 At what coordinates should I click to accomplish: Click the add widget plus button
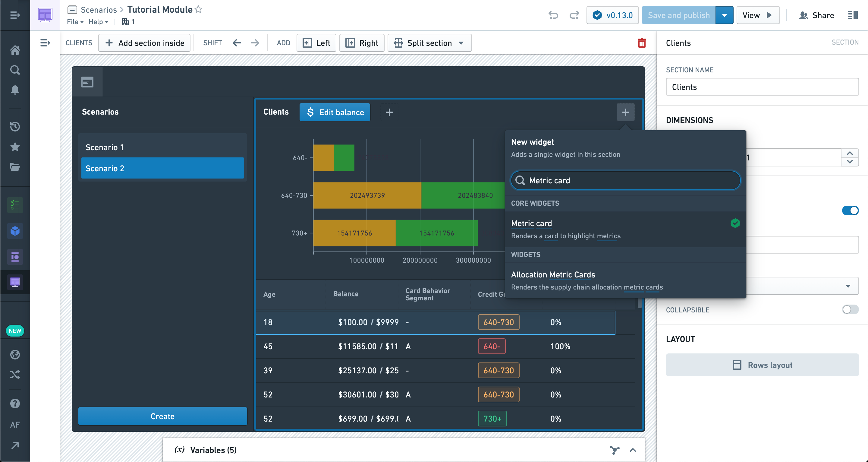[625, 112]
